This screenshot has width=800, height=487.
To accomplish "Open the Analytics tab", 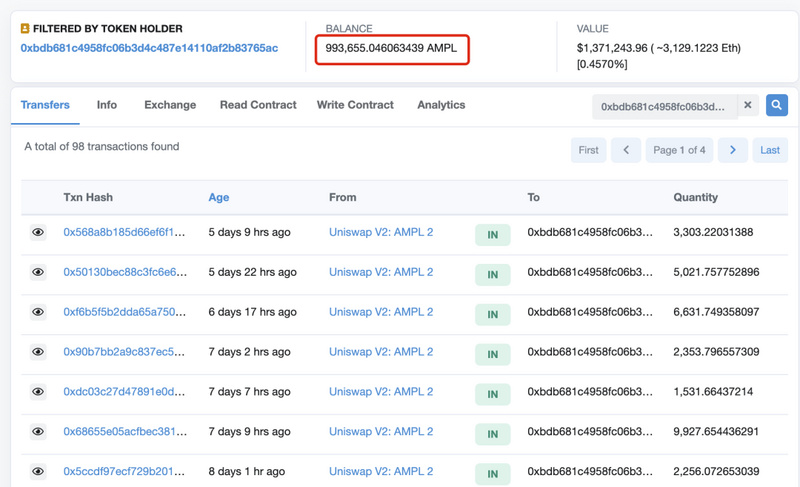I will (441, 105).
